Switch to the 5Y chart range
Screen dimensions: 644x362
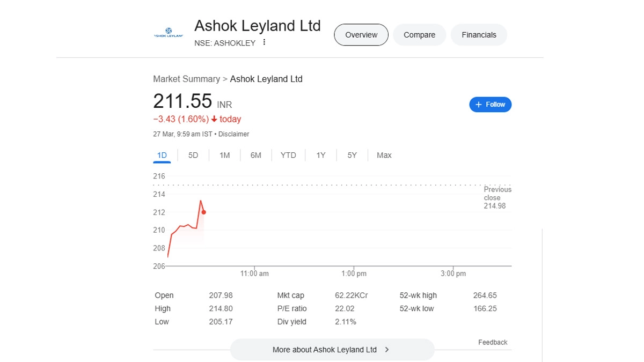(352, 156)
